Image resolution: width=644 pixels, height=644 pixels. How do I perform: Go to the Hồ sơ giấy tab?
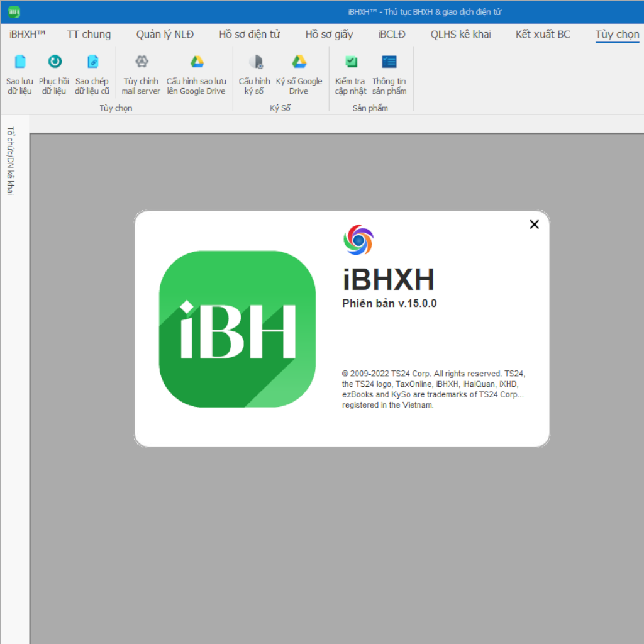[329, 35]
